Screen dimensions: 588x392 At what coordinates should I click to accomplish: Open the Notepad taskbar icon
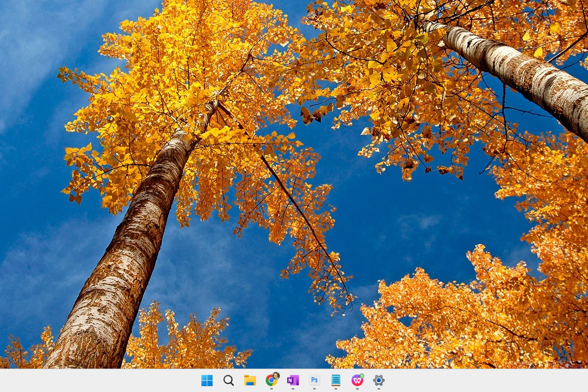pos(336,380)
